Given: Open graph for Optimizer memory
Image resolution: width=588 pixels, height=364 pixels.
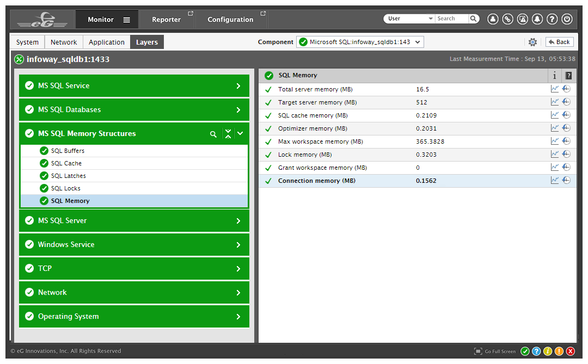Looking at the screenshot, I should 555,128.
